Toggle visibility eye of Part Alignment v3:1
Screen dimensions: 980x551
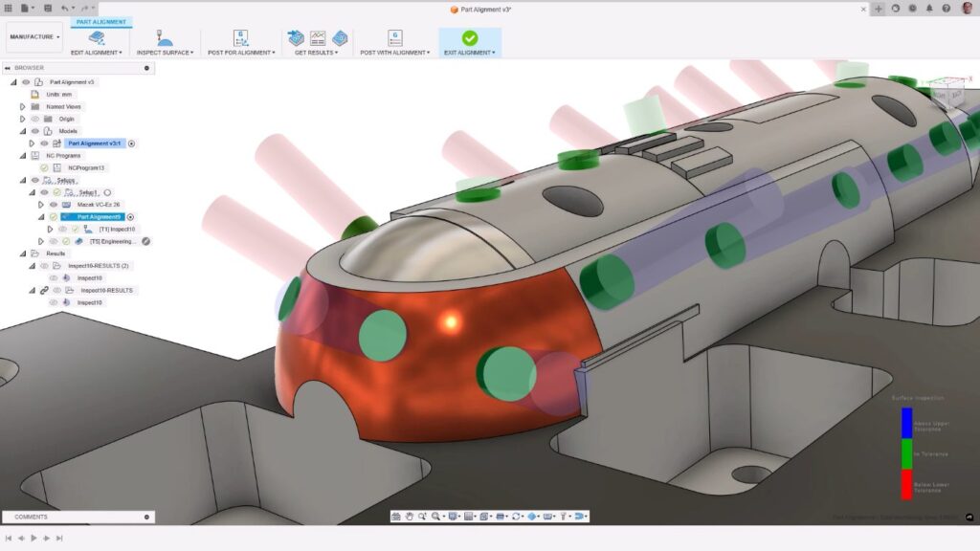(x=44, y=143)
